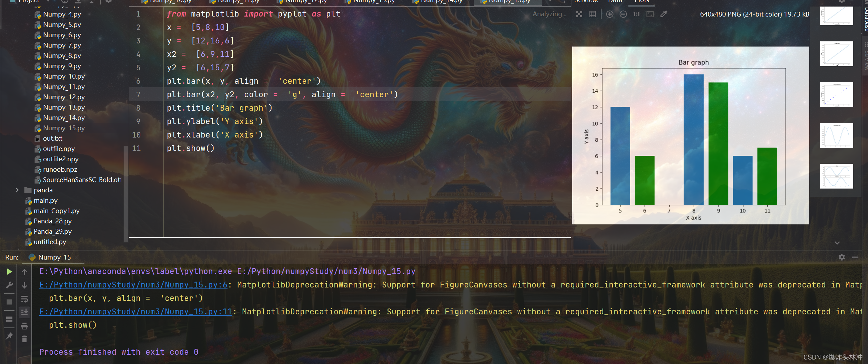Set plot to actual size 1:1
Viewport: 868px width, 364px height.
click(x=636, y=14)
